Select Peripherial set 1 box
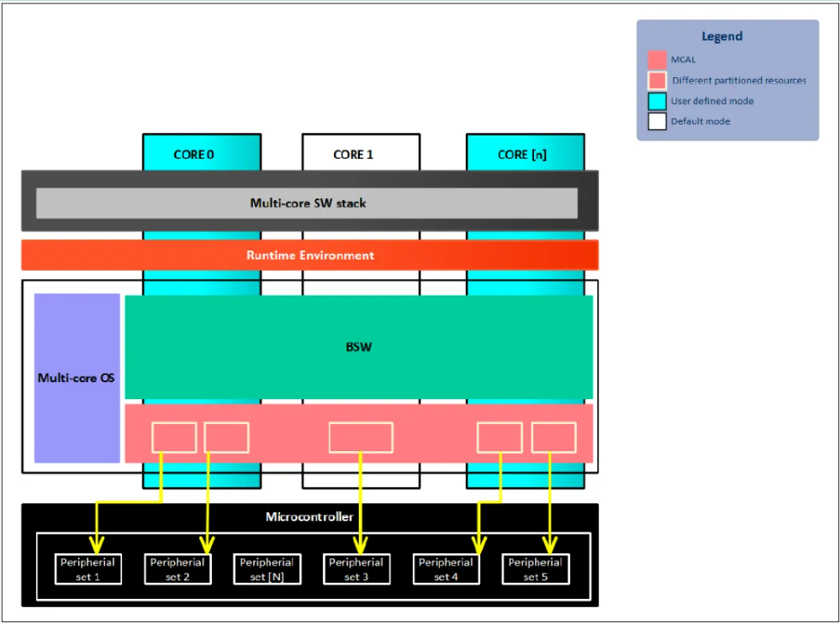Screen dimensions: 840x623 88,569
